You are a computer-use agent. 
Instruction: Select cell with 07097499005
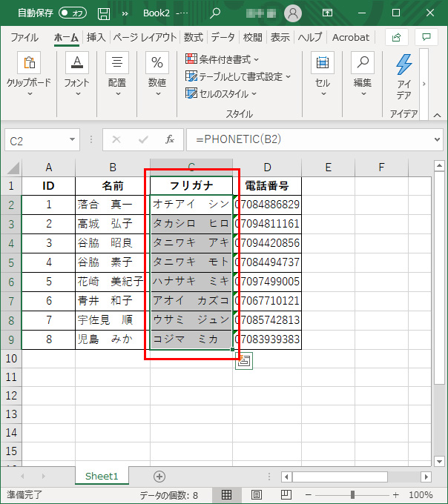tap(267, 282)
